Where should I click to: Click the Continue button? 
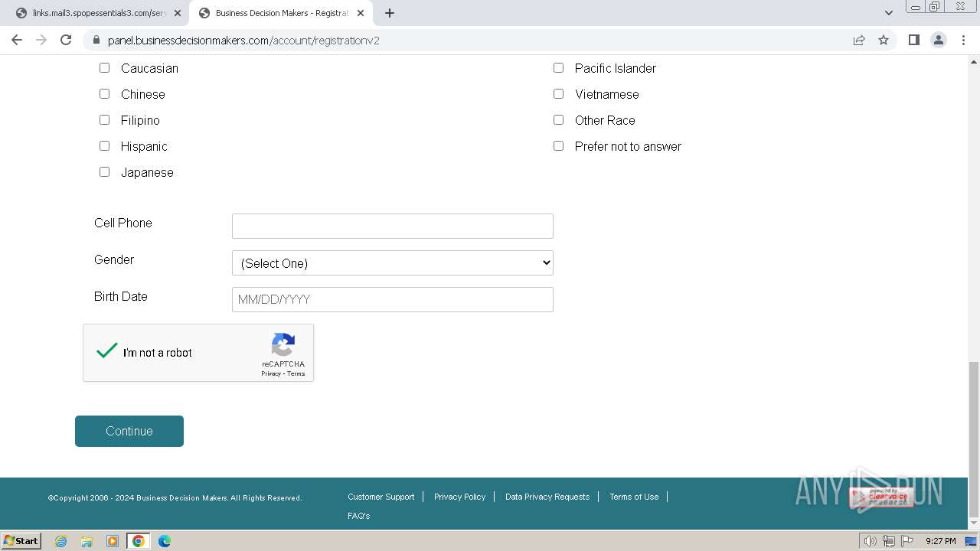[129, 431]
